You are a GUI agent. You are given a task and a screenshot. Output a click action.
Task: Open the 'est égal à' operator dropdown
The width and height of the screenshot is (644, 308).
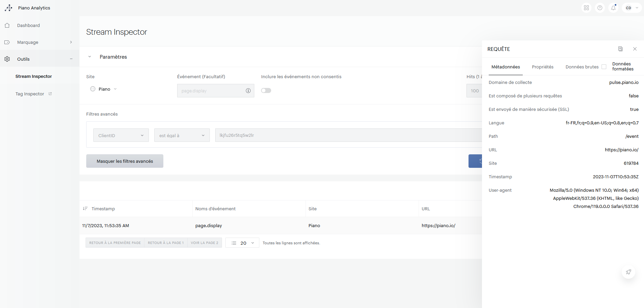click(x=182, y=135)
